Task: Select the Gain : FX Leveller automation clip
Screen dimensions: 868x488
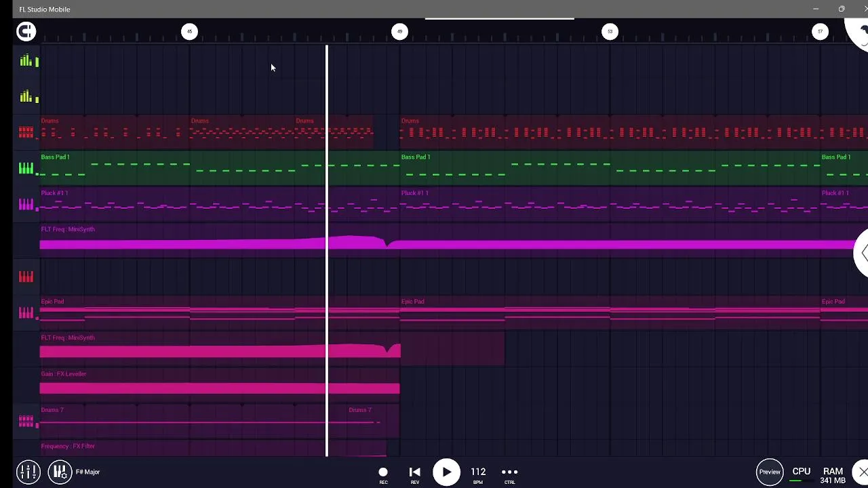Action: 220,385
